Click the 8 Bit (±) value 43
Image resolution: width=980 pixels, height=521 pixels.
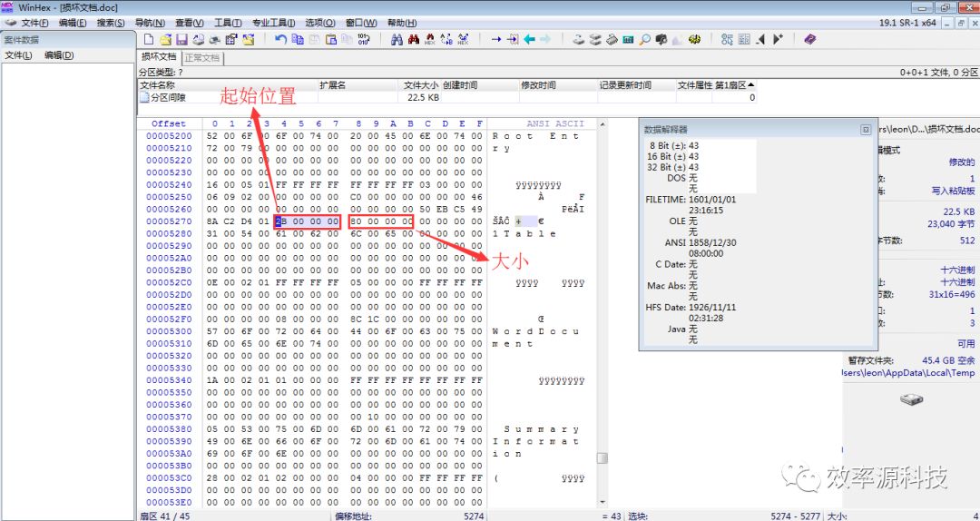pyautogui.click(x=694, y=146)
